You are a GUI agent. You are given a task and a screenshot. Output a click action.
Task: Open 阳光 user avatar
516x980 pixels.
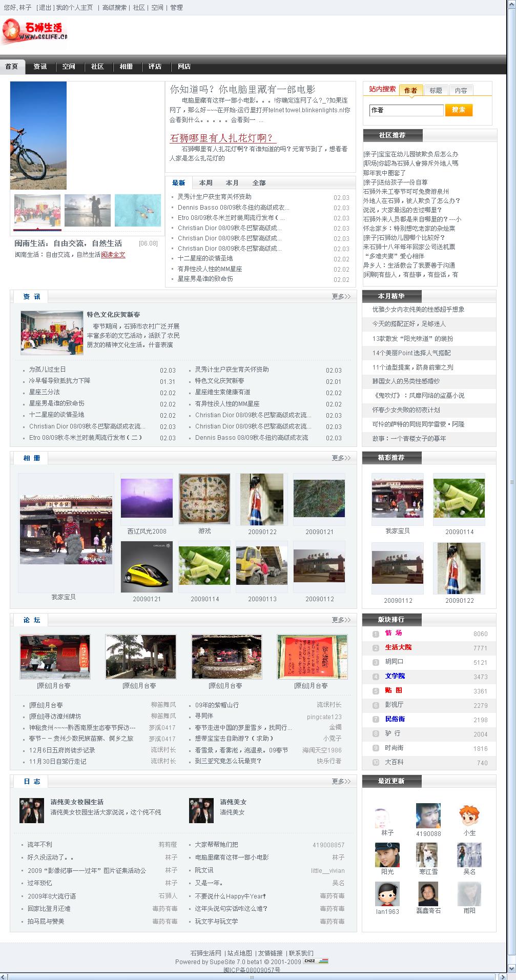tap(387, 855)
